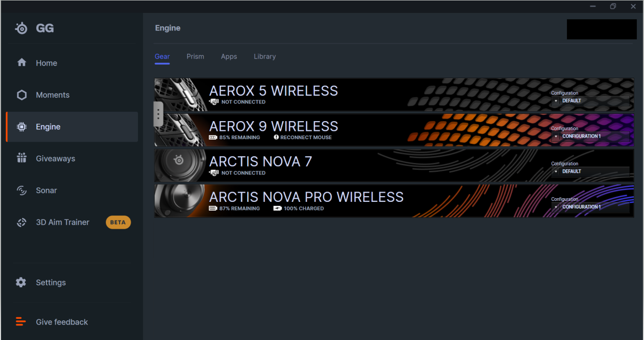Open 3D Aim Trainer
Screen dimensions: 644x340
(72, 223)
